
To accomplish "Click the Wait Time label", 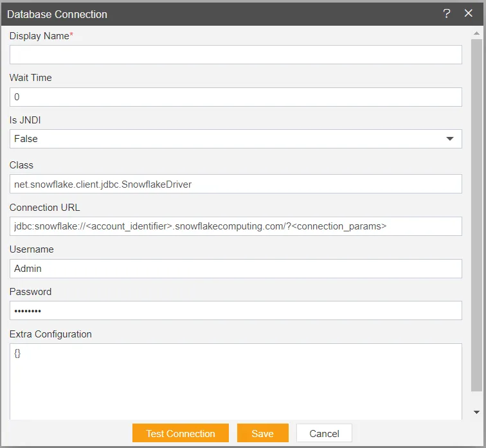I will [30, 78].
